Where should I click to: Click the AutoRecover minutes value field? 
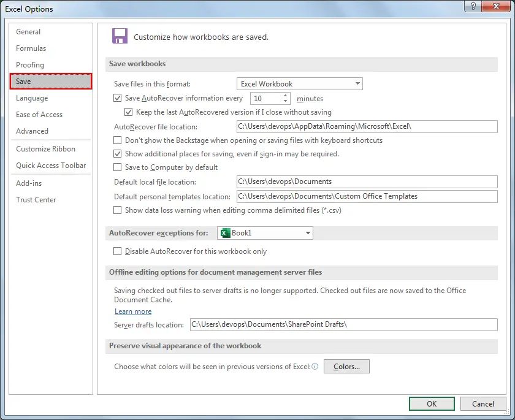pyautogui.click(x=266, y=98)
